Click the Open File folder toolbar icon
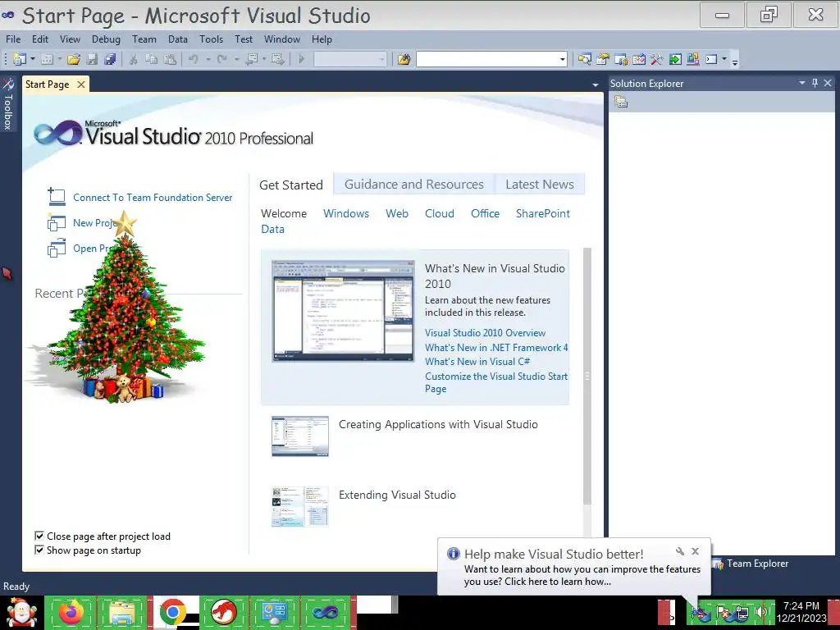The width and height of the screenshot is (840, 630). [x=73, y=59]
